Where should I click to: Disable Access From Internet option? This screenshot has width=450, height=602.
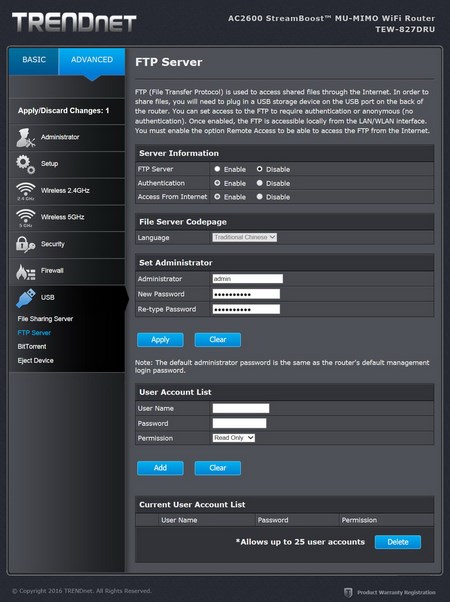click(x=260, y=197)
